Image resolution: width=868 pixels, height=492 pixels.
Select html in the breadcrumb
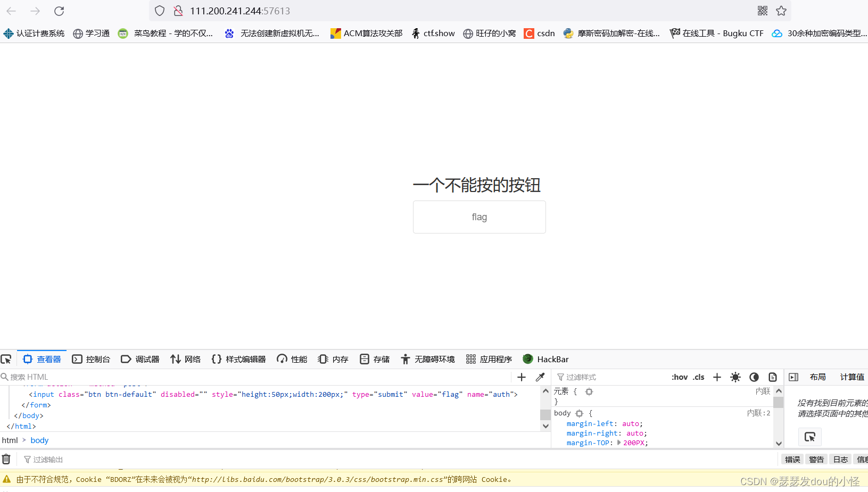point(10,440)
